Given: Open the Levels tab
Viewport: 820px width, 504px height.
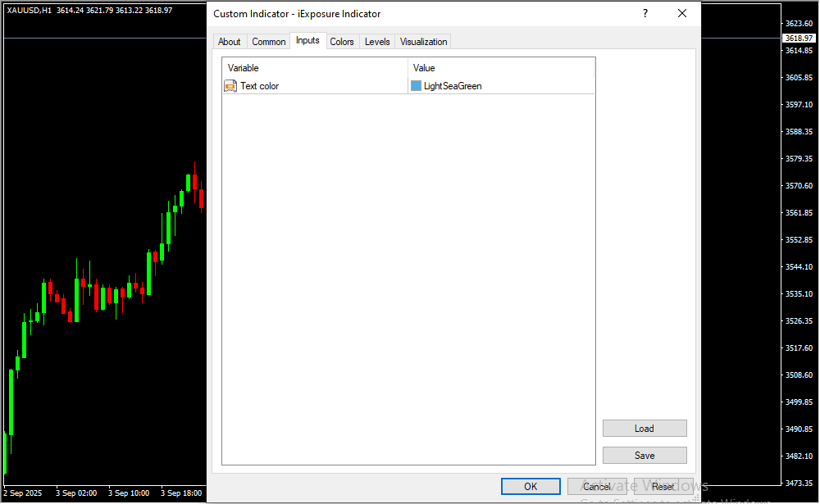Looking at the screenshot, I should pos(377,42).
